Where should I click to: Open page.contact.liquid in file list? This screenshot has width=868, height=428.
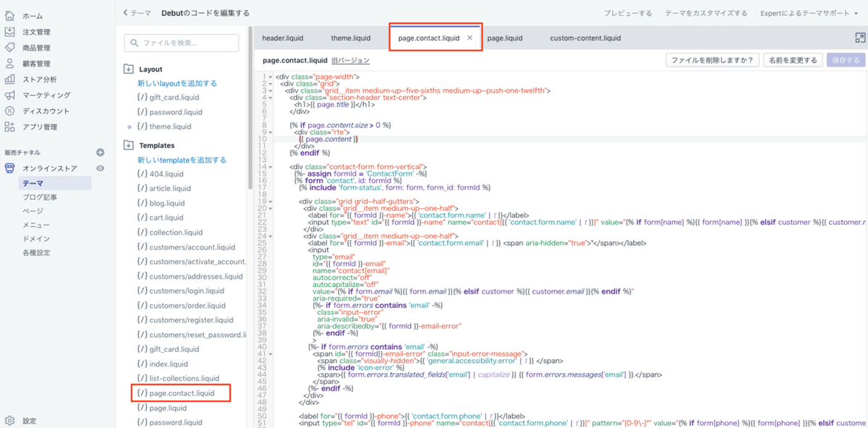[x=182, y=393]
